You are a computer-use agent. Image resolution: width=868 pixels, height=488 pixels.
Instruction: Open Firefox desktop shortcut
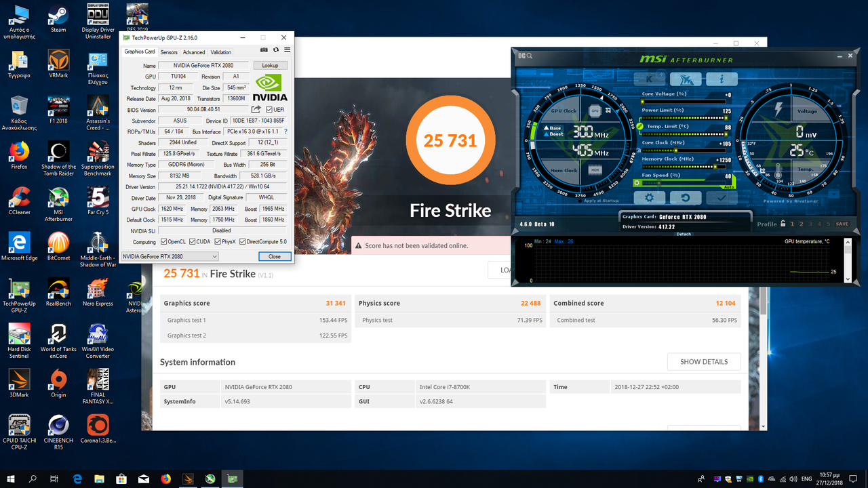pyautogui.click(x=20, y=155)
